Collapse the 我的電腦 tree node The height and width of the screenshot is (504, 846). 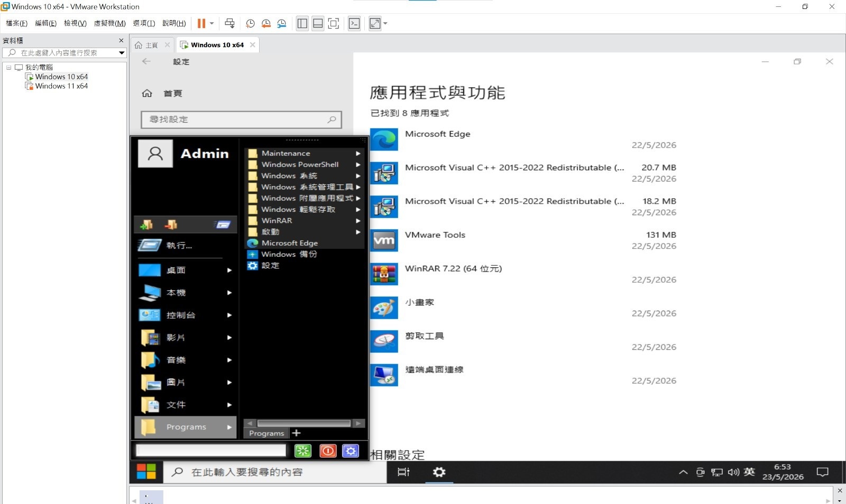click(x=8, y=67)
